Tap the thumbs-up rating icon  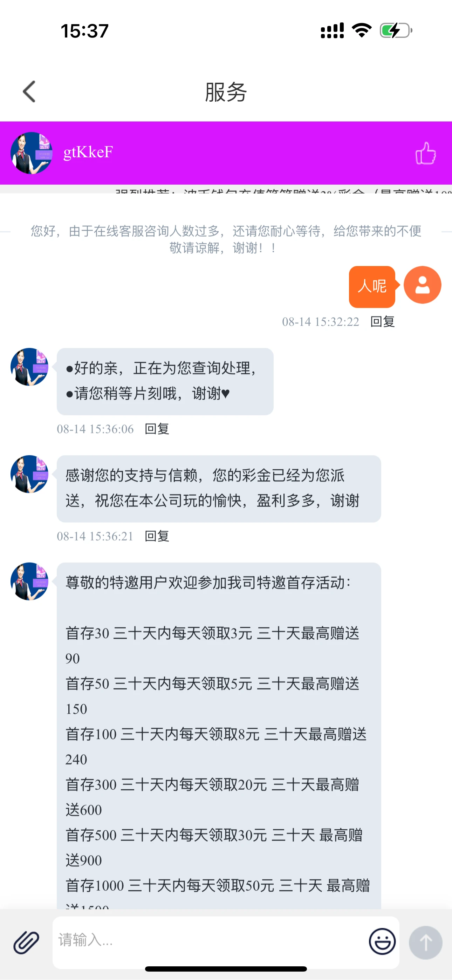point(425,153)
